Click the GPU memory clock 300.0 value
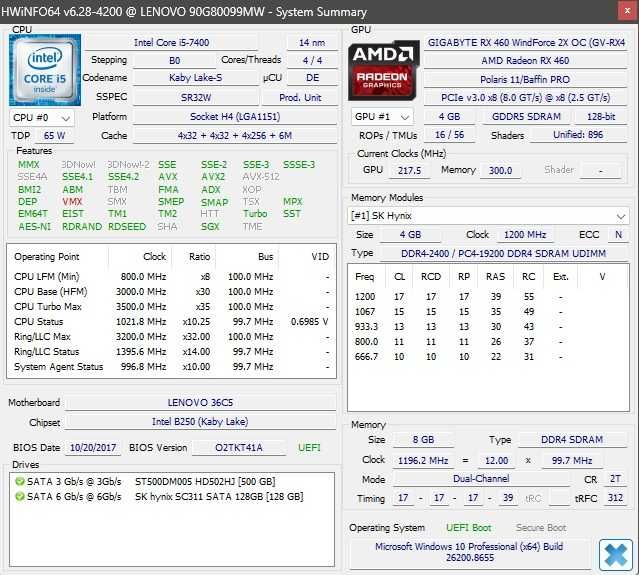639x575 pixels. click(500, 171)
